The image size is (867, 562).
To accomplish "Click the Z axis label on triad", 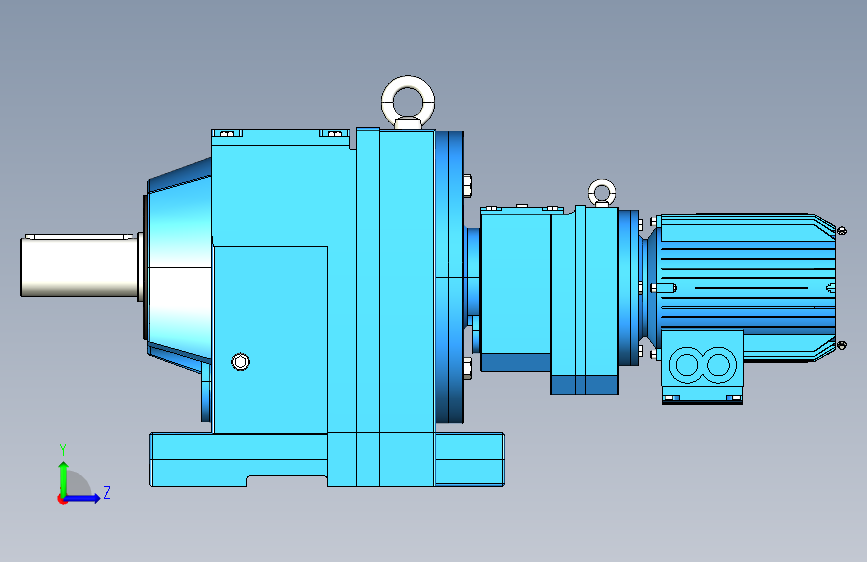I will 107,492.
